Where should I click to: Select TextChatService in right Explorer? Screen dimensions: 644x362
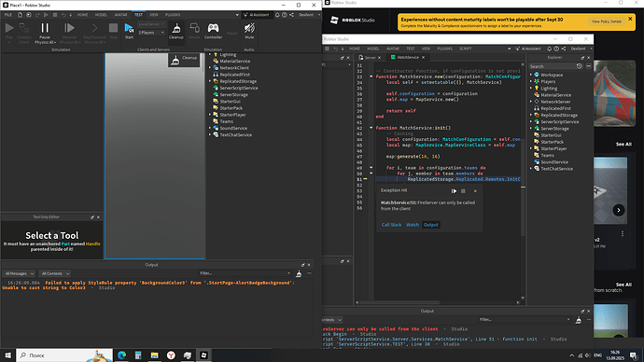coord(556,169)
